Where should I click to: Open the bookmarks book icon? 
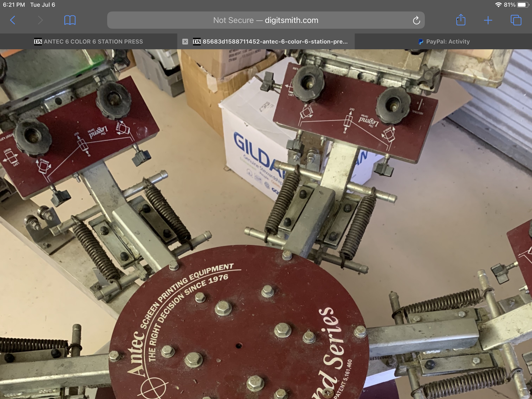coord(70,20)
